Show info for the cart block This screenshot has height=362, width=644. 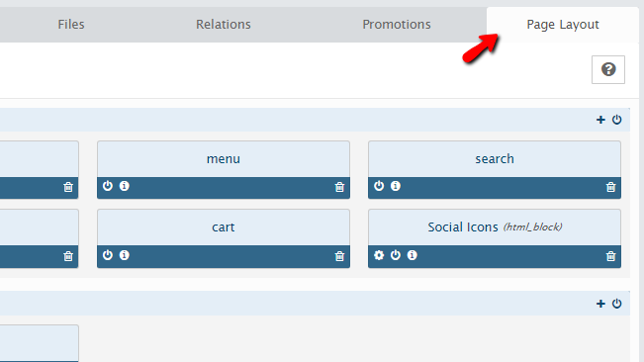pyautogui.click(x=124, y=255)
